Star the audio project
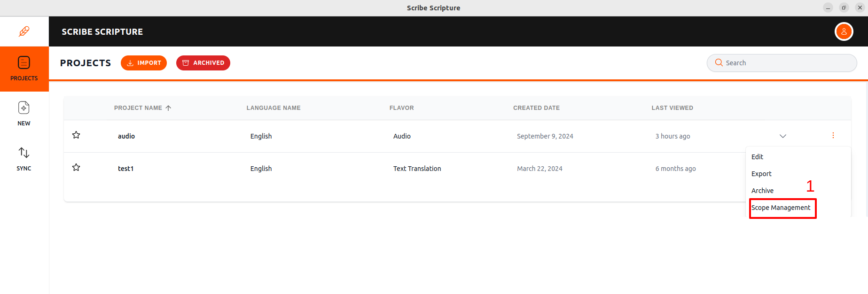Image resolution: width=868 pixels, height=294 pixels. click(x=76, y=135)
